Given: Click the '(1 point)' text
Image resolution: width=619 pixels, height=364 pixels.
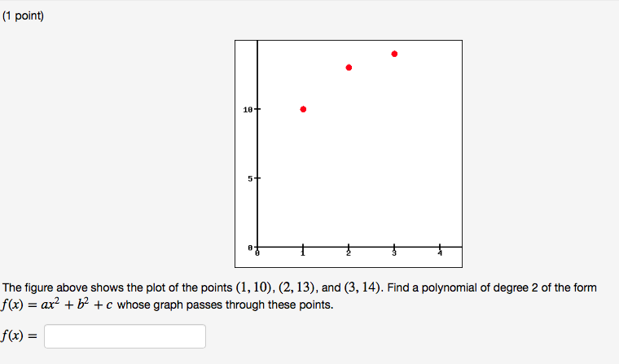Looking at the screenshot, I should 24,15.
